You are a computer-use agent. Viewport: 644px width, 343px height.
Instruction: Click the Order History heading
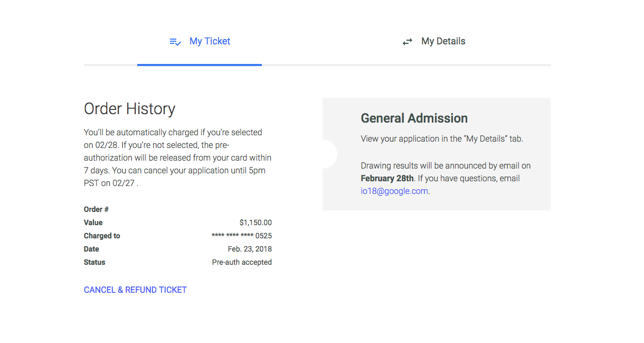click(129, 109)
